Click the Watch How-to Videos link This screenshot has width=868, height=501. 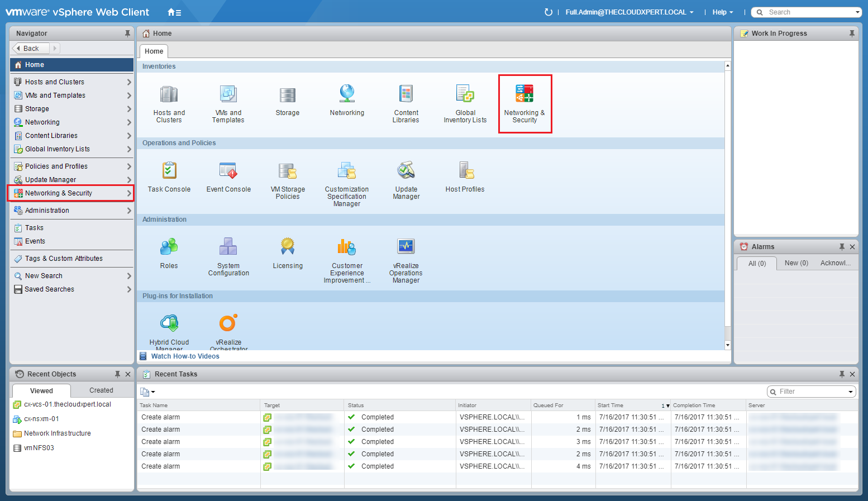point(185,356)
